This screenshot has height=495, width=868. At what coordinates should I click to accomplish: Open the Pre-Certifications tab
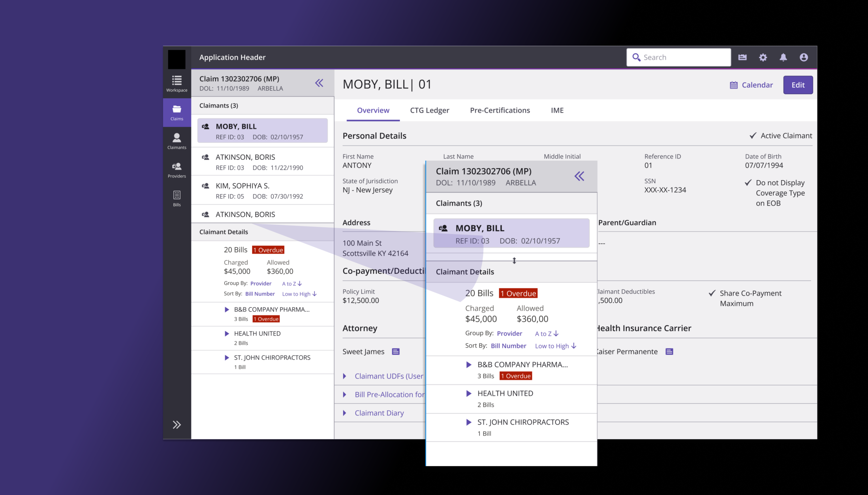click(500, 110)
